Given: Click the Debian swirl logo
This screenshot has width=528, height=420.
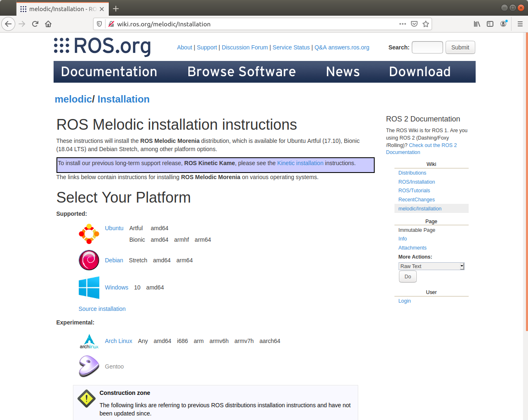Looking at the screenshot, I should pyautogui.click(x=89, y=260).
